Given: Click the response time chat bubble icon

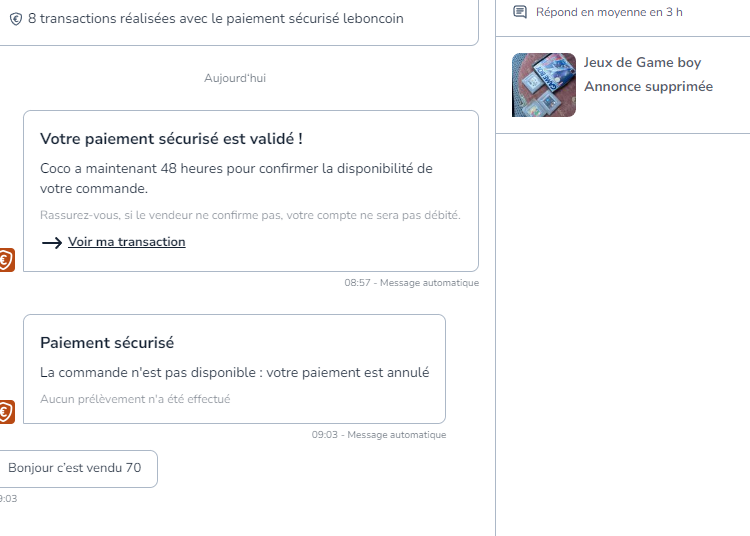Looking at the screenshot, I should pyautogui.click(x=520, y=12).
